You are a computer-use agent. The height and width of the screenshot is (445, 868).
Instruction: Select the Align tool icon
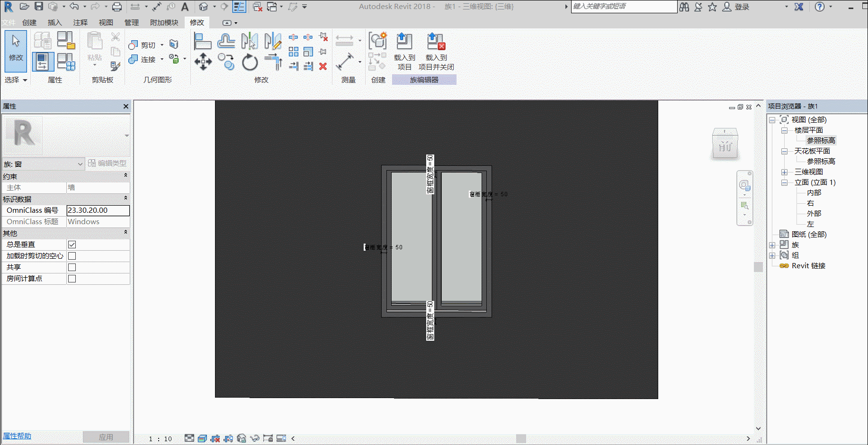point(203,41)
